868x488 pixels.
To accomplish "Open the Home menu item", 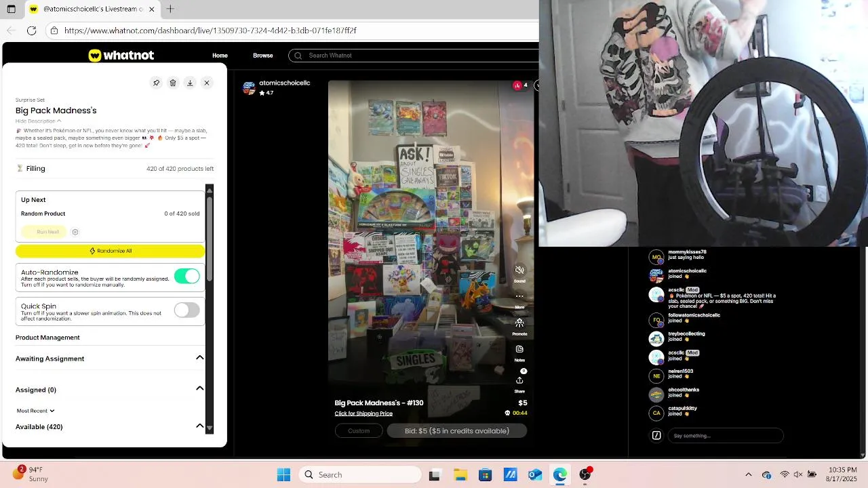I will point(220,56).
